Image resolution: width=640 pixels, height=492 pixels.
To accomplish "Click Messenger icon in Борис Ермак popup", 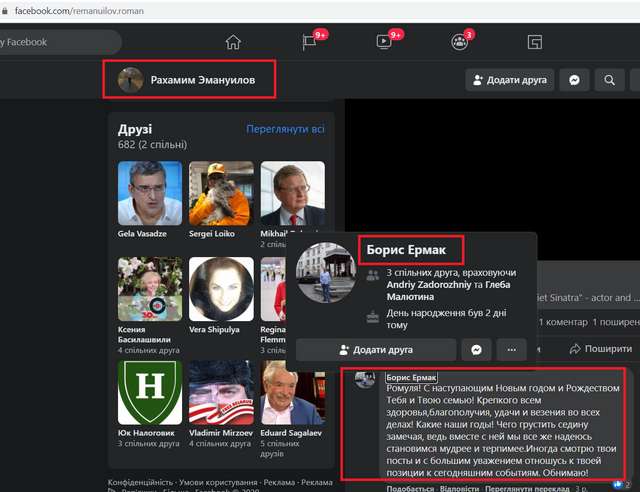I will tap(478, 350).
